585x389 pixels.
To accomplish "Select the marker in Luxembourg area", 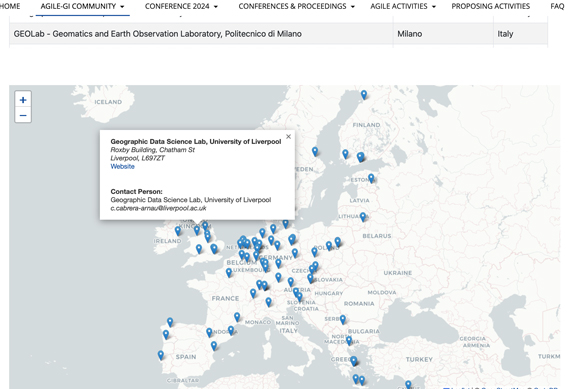I will point(229,273).
